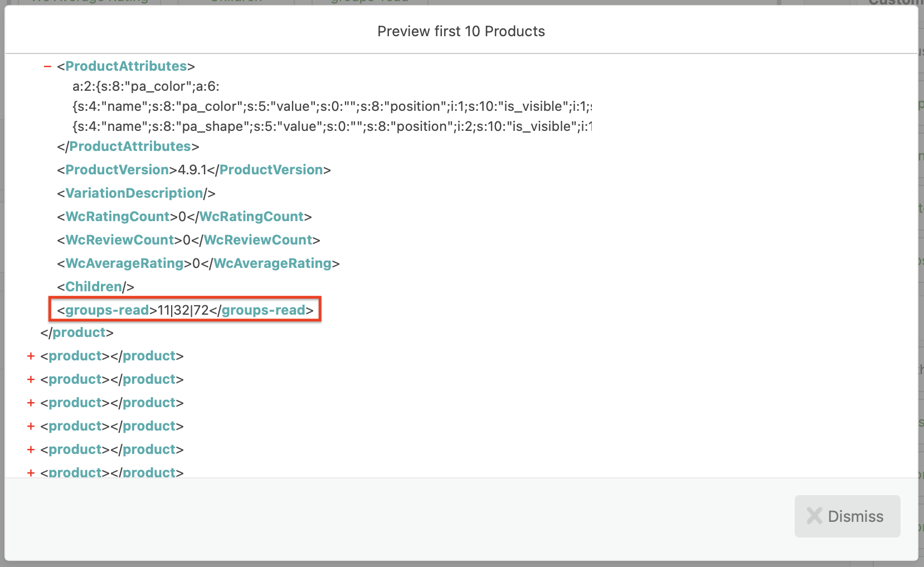Select the VariationDescription tag
Image resolution: width=924 pixels, height=567 pixels.
134,193
